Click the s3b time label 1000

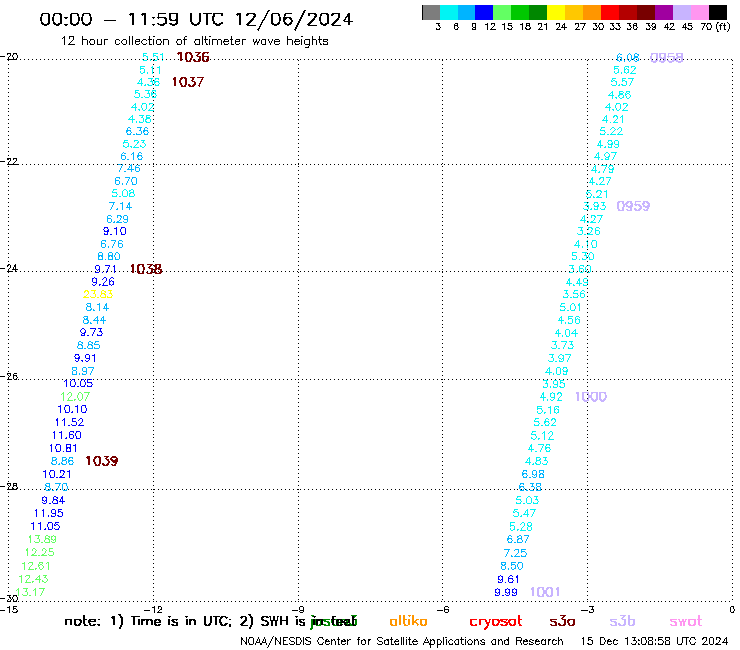coord(591,397)
